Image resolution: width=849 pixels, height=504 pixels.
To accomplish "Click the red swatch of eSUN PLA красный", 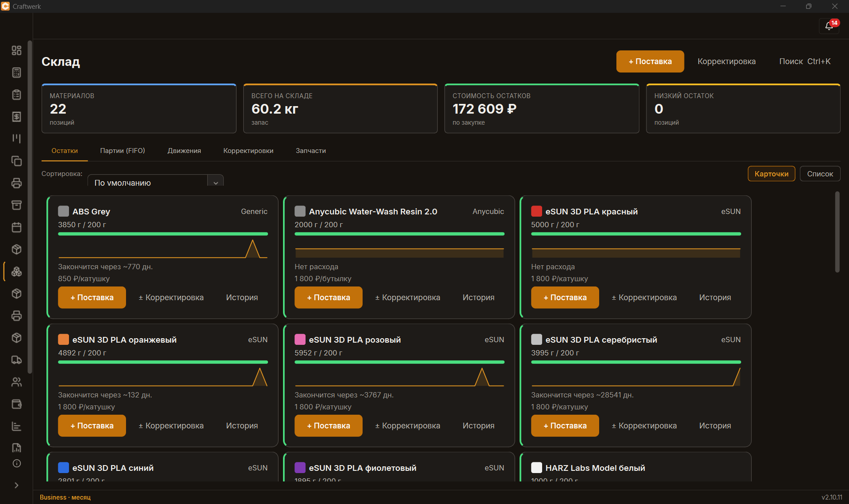I will (x=536, y=211).
